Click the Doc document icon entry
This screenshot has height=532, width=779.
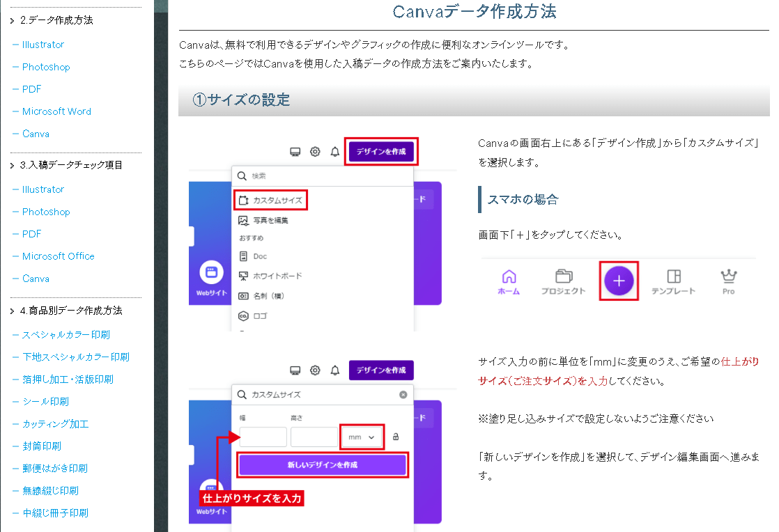253,256
